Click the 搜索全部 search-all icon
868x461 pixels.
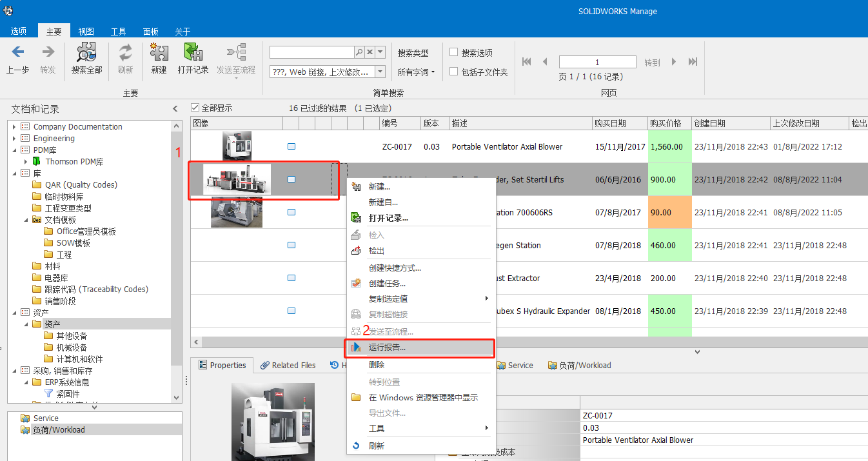pyautogui.click(x=86, y=53)
